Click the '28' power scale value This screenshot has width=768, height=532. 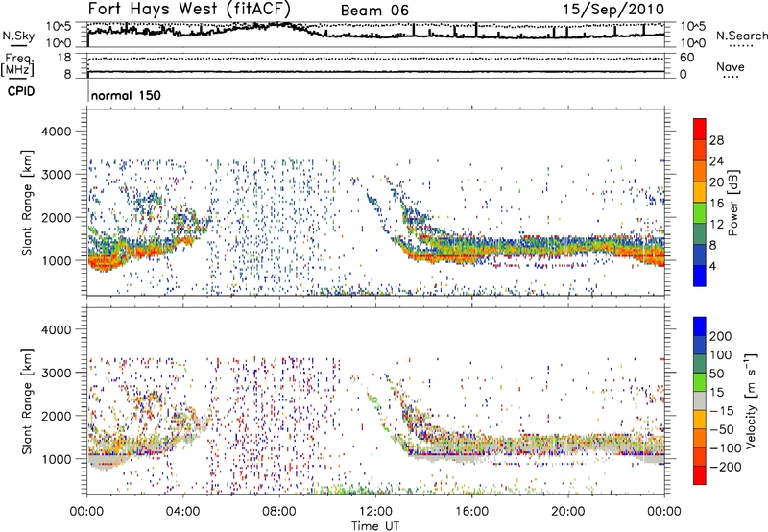[716, 140]
